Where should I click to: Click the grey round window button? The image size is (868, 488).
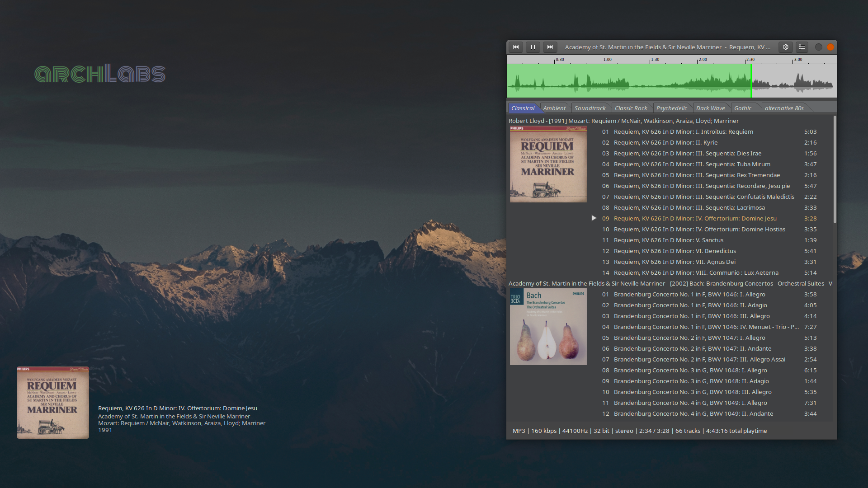point(818,47)
